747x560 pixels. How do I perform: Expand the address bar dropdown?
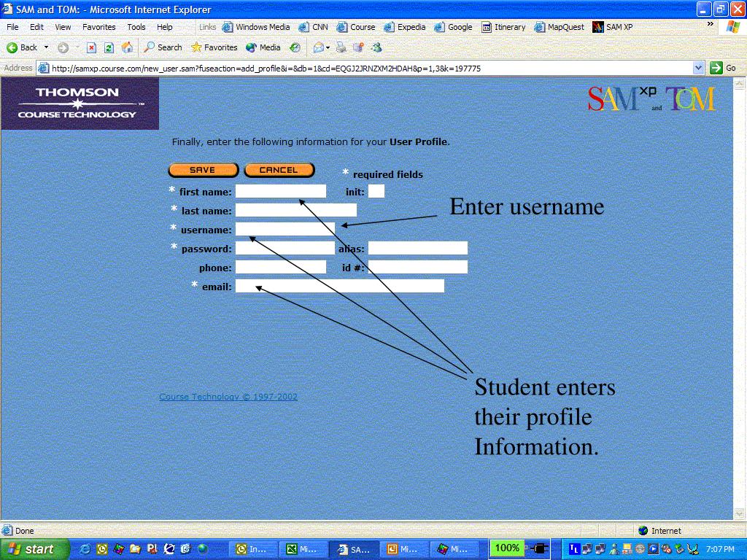[698, 68]
